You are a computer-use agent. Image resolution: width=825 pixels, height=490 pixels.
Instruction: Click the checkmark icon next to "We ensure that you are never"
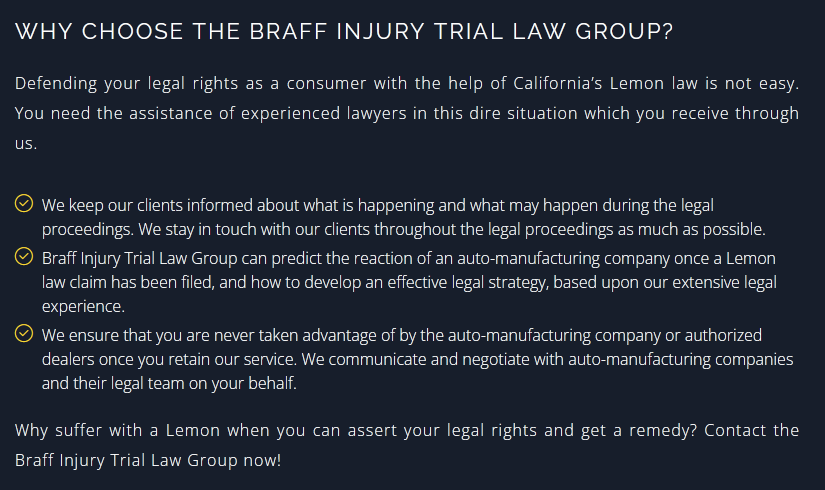[x=24, y=333]
